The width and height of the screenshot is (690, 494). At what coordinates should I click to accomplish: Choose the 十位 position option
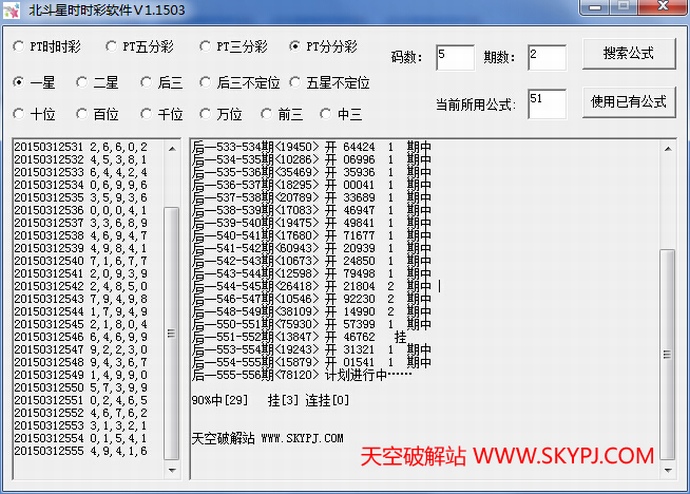point(18,114)
